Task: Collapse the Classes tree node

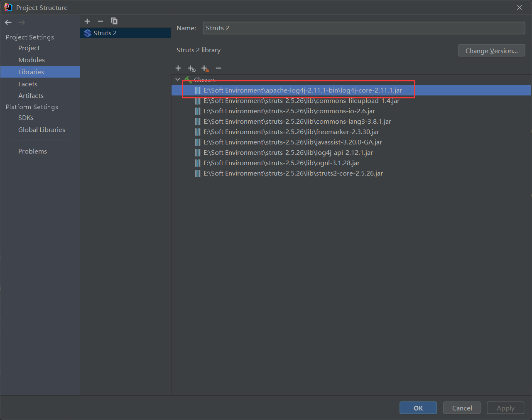Action: (x=178, y=79)
